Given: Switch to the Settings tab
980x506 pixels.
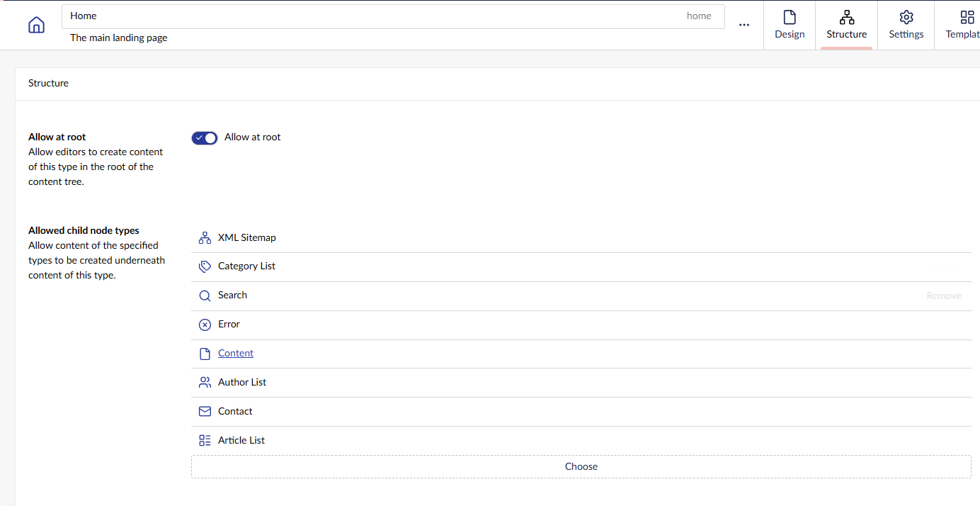Looking at the screenshot, I should tap(906, 26).
